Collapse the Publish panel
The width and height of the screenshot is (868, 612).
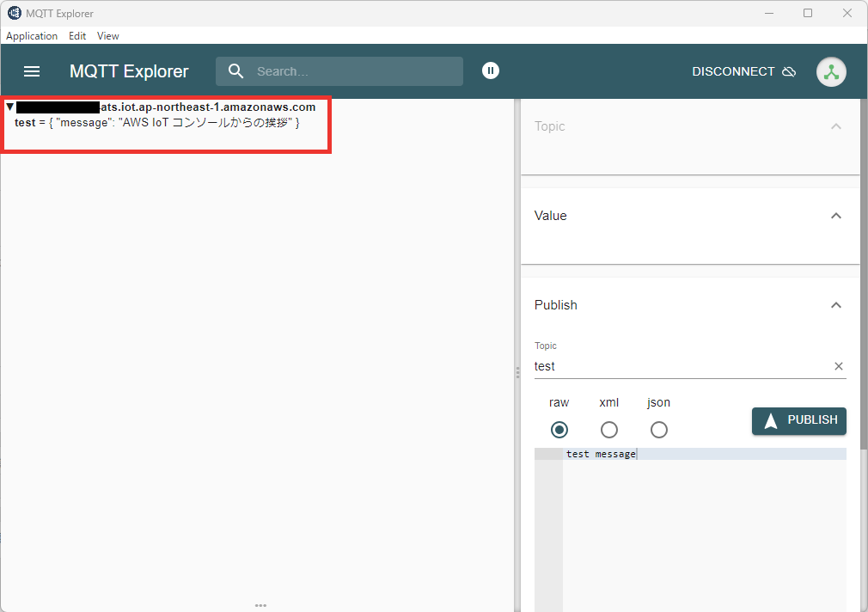(x=835, y=305)
